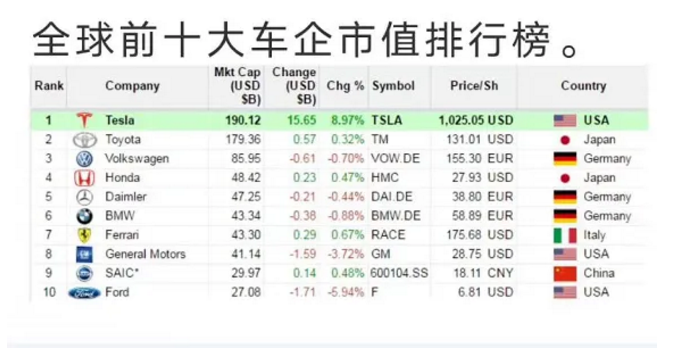Click the General Motors logo icon
685x363 pixels.
coord(84,255)
